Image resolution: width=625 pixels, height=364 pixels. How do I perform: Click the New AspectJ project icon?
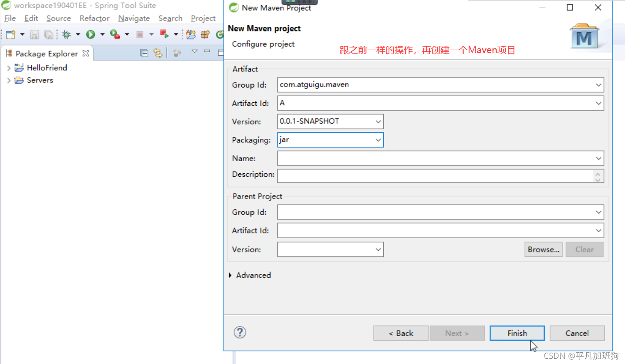(191, 34)
